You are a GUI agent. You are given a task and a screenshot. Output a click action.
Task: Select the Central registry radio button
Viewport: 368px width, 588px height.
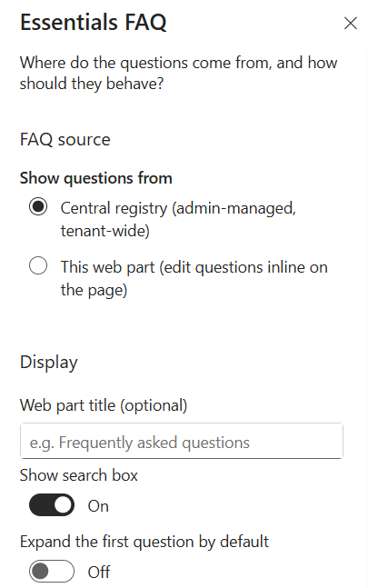click(x=38, y=206)
